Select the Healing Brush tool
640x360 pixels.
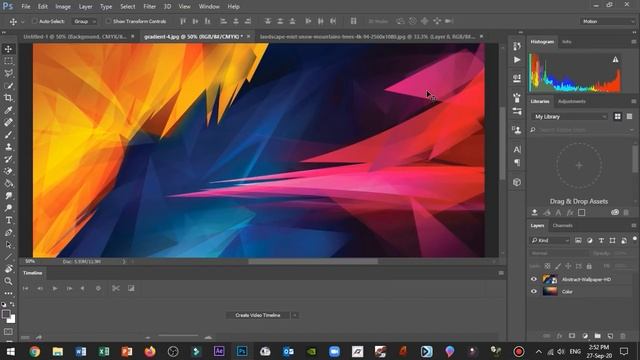(8, 122)
